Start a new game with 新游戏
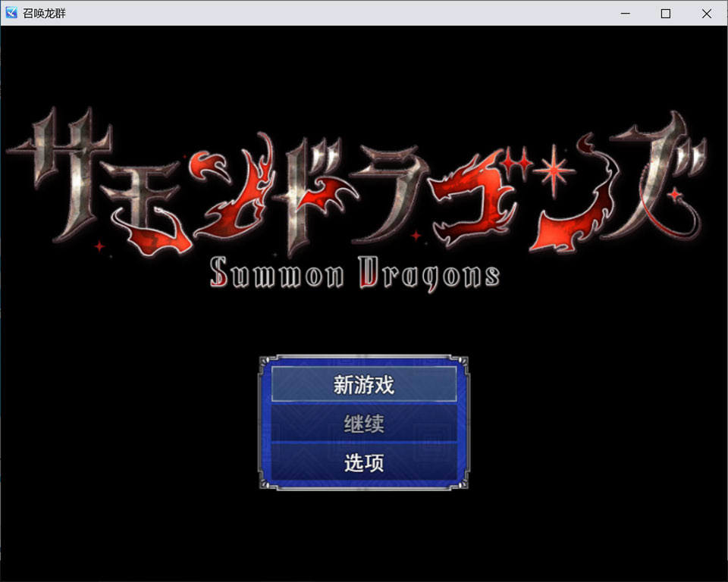 point(363,384)
